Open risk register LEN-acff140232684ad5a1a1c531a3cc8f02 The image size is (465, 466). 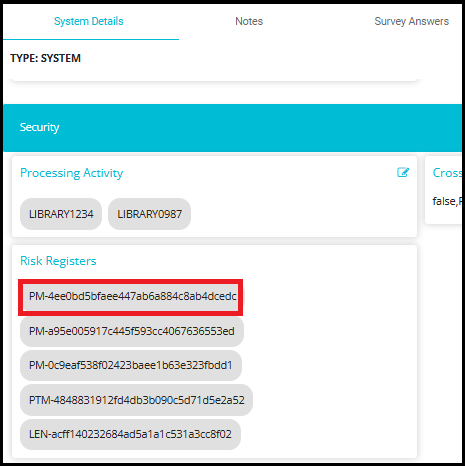pyautogui.click(x=130, y=434)
